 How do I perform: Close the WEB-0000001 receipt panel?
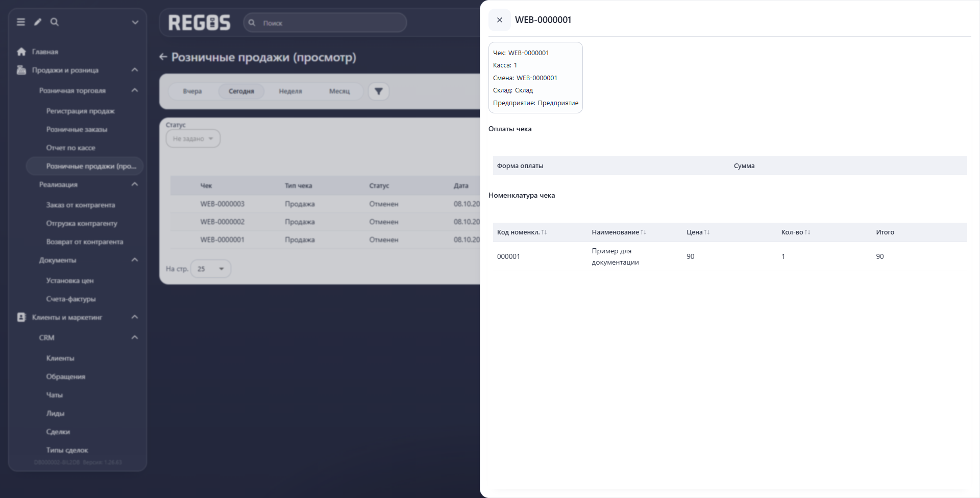click(499, 20)
